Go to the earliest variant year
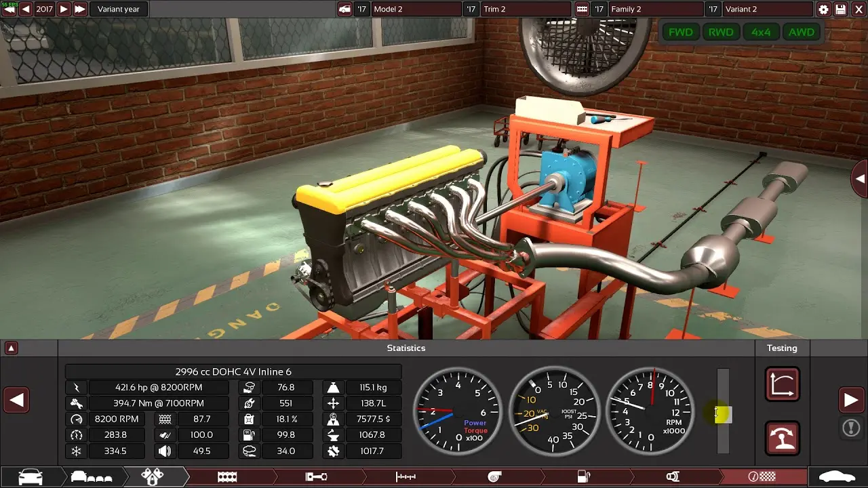 pyautogui.click(x=9, y=9)
